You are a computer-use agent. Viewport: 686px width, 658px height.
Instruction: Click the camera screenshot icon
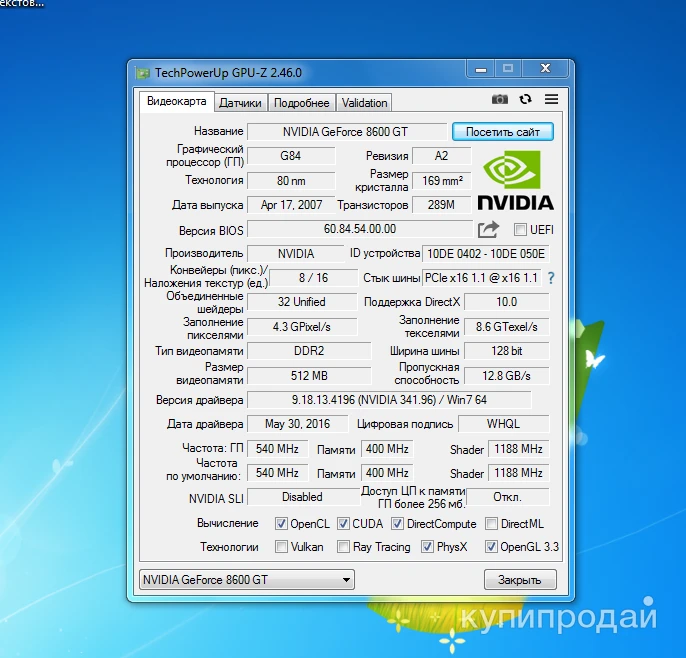click(x=500, y=100)
